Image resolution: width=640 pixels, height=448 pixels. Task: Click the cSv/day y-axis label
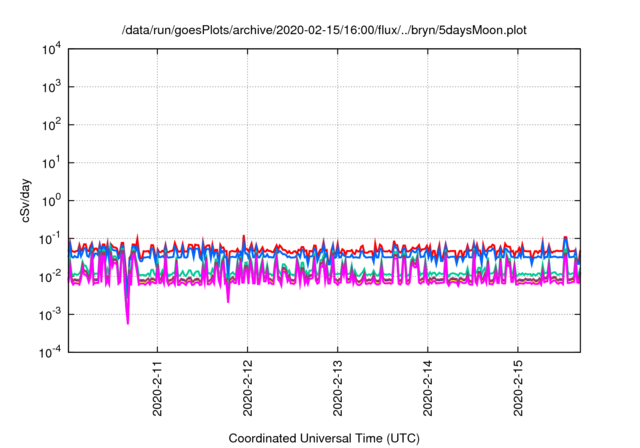point(26,200)
